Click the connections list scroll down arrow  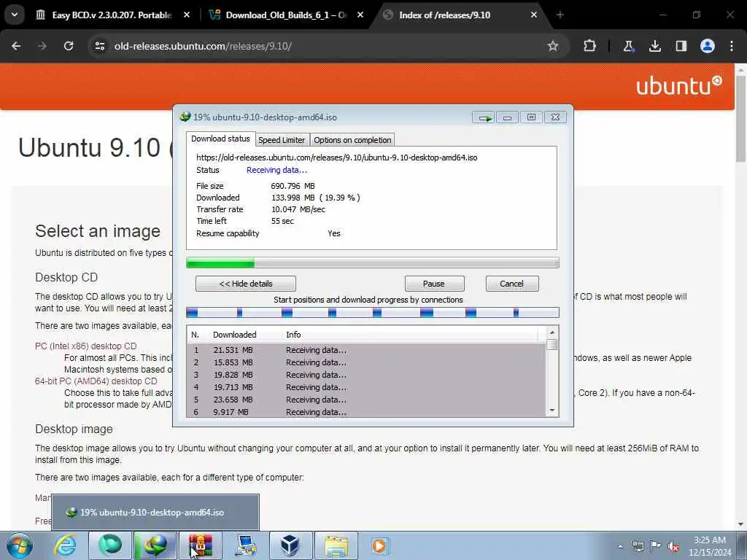(552, 411)
